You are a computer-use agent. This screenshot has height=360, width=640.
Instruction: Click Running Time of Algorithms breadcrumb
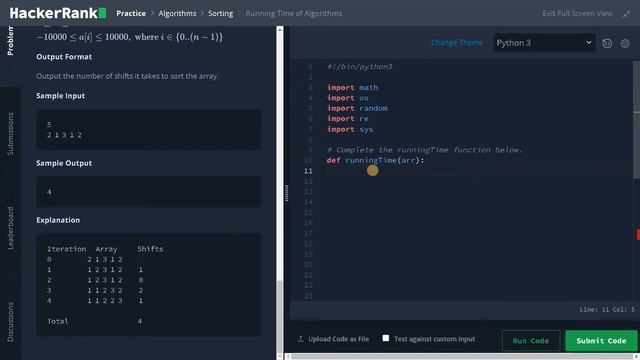click(x=294, y=13)
